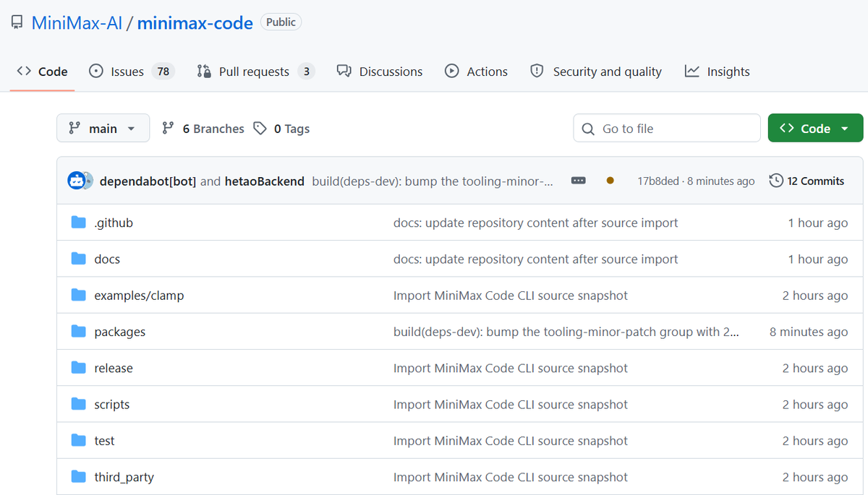Open the packages folder
This screenshot has width=868, height=495.
(x=119, y=332)
